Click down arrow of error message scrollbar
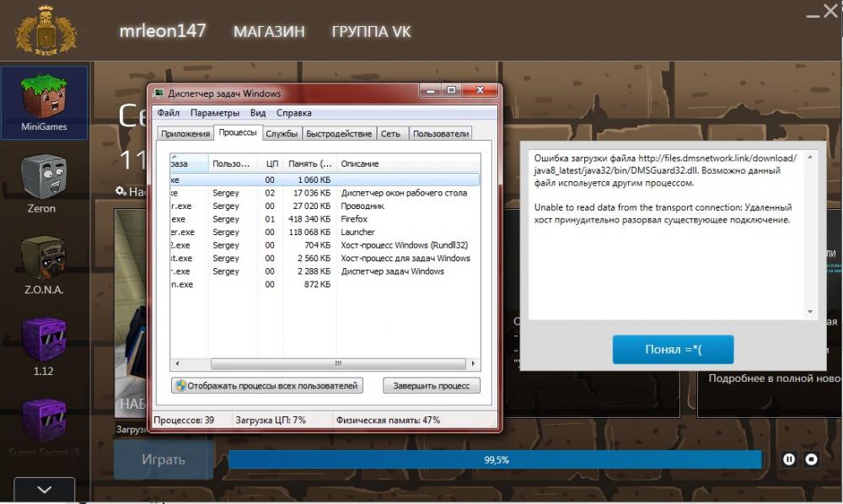Image resolution: width=843 pixels, height=504 pixels. point(810,312)
